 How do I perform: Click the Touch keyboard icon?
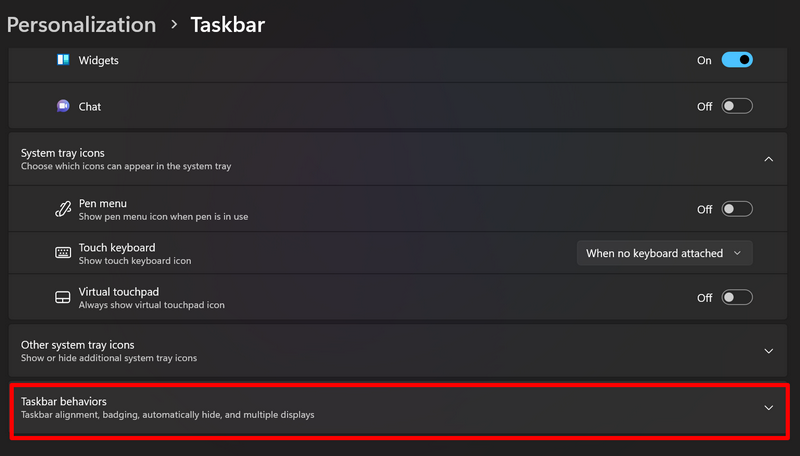(63, 253)
